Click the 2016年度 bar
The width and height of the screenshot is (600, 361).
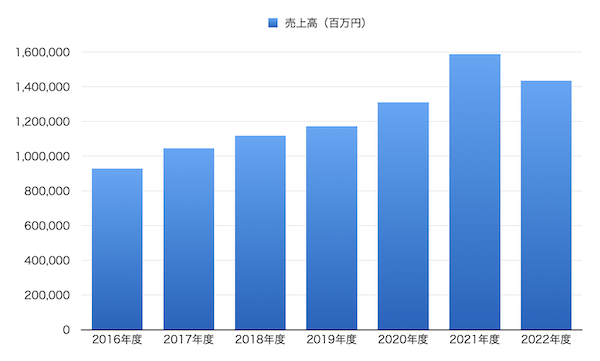117,249
